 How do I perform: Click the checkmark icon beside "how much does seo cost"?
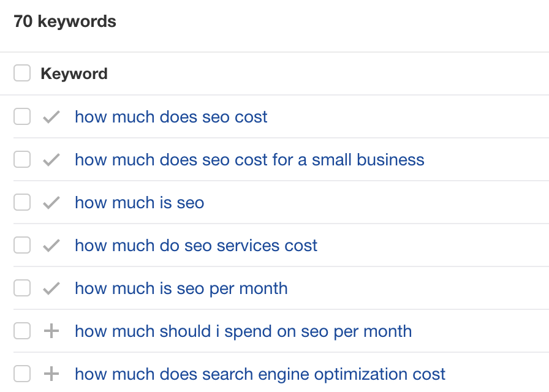pyautogui.click(x=51, y=116)
